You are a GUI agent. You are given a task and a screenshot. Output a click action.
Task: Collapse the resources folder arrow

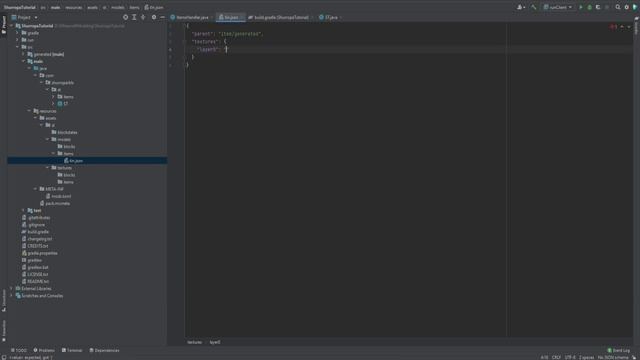point(29,111)
